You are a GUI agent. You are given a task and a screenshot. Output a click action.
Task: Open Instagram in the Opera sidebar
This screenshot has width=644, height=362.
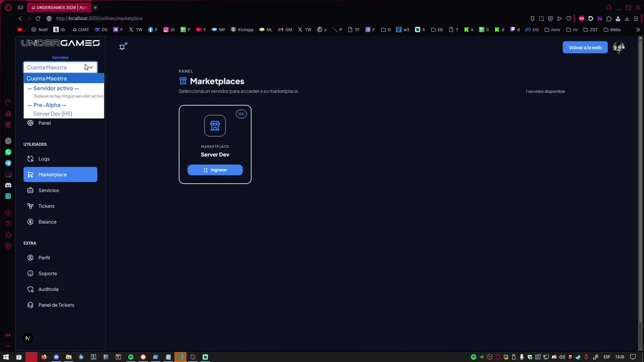(x=8, y=174)
